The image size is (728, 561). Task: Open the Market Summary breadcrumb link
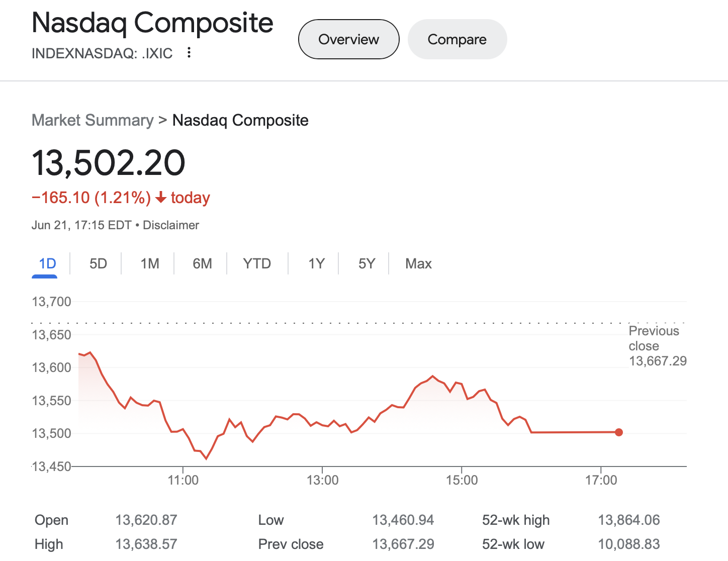[x=93, y=120]
